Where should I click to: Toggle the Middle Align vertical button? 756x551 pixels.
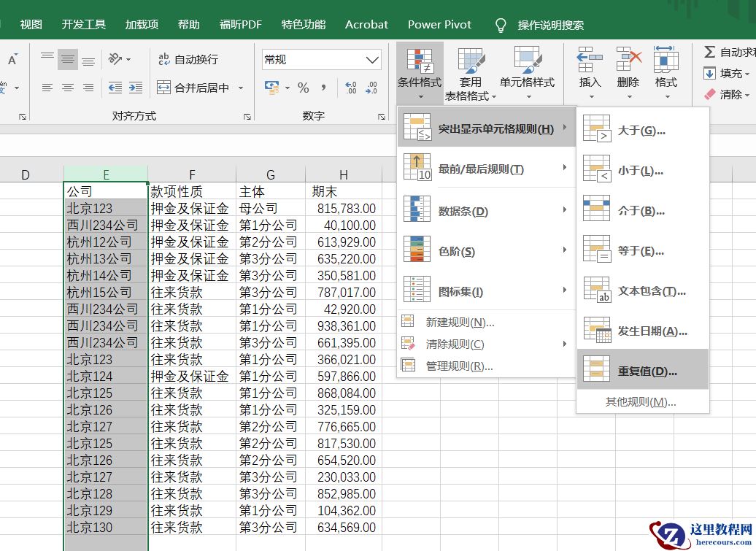(x=68, y=59)
